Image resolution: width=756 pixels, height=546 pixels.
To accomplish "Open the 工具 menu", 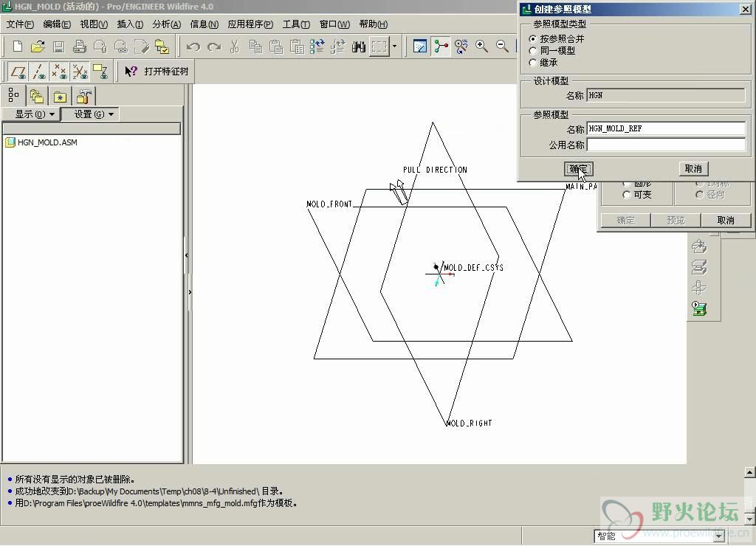I will pos(296,24).
